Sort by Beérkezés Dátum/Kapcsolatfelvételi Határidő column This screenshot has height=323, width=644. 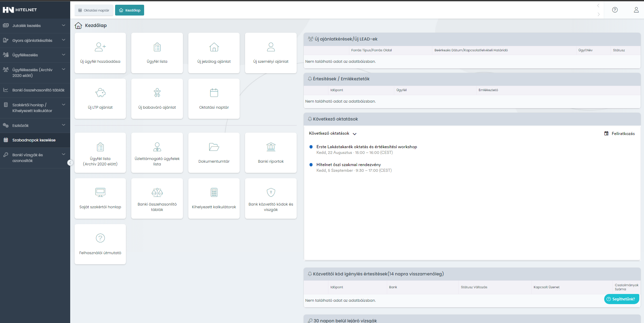click(x=471, y=50)
